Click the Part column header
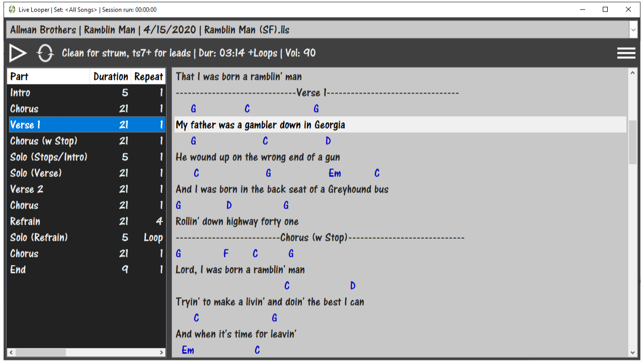This screenshot has height=362, width=644. tap(49, 76)
